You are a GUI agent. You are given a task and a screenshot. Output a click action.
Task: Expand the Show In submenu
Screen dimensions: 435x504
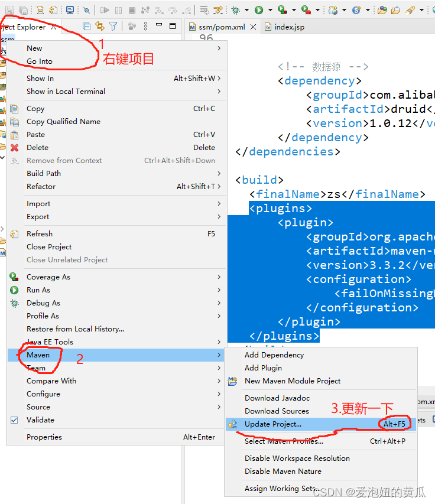pyautogui.click(x=116, y=79)
